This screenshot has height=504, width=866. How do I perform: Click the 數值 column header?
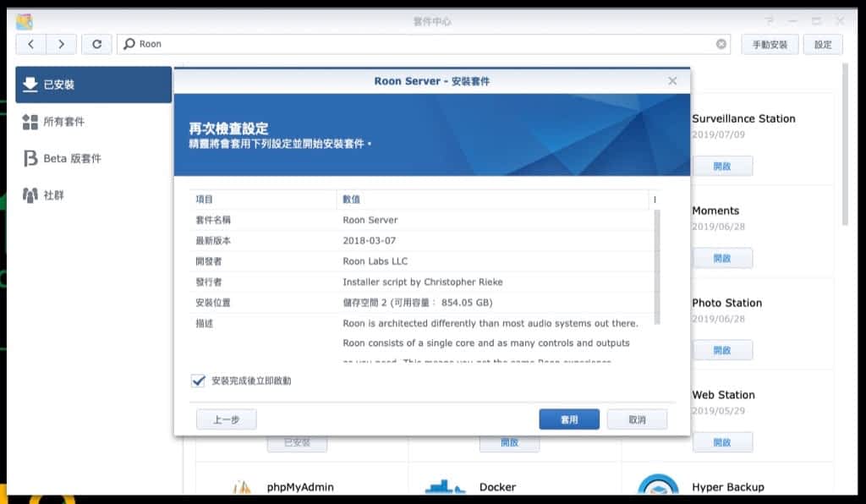point(493,200)
